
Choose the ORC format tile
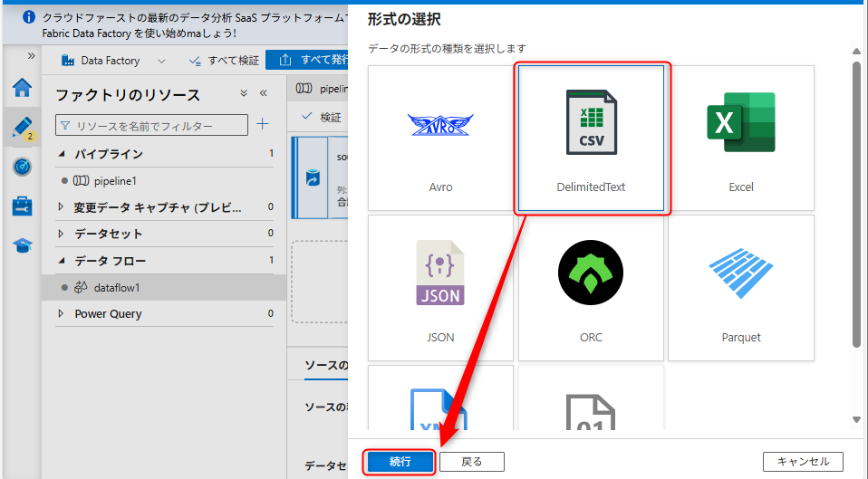coord(592,288)
